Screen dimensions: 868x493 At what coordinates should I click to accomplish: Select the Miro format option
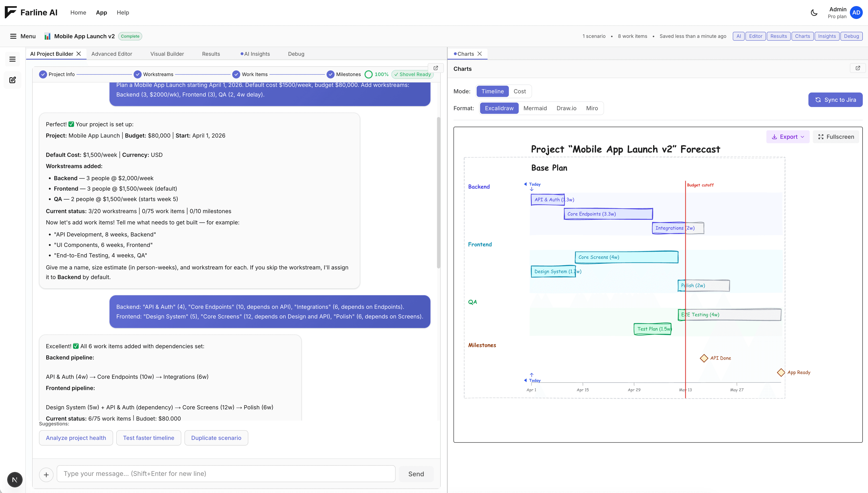592,108
